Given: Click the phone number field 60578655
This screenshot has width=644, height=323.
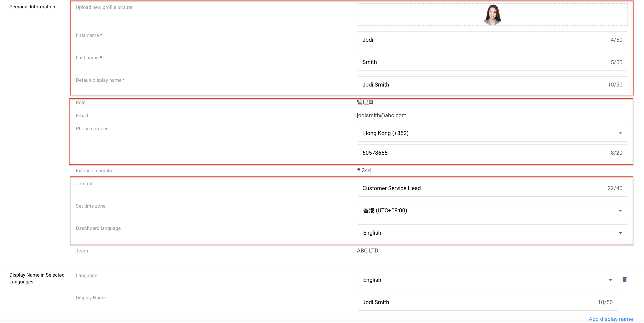Looking at the screenshot, I should [x=485, y=153].
